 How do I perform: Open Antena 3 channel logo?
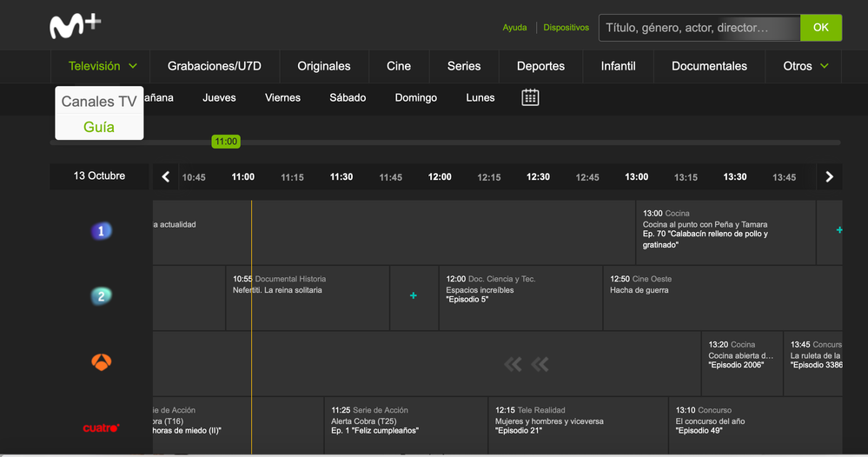tap(102, 362)
